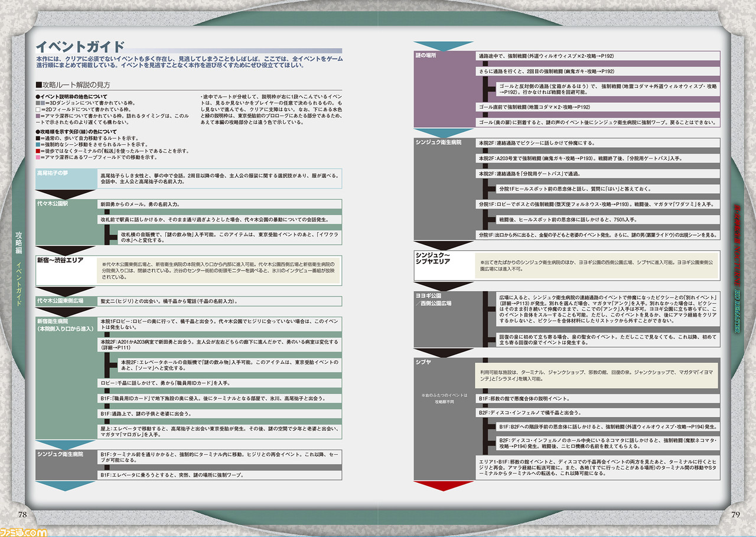
Task: Click the 連絡通路を「分院用ゲートパス」で通過 row
Action: [597, 174]
